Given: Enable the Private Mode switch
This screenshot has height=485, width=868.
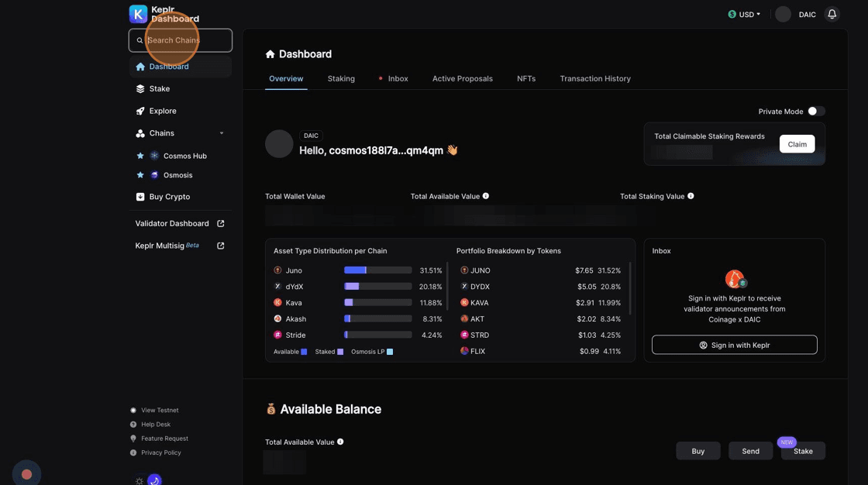Looking at the screenshot, I should pos(816,112).
